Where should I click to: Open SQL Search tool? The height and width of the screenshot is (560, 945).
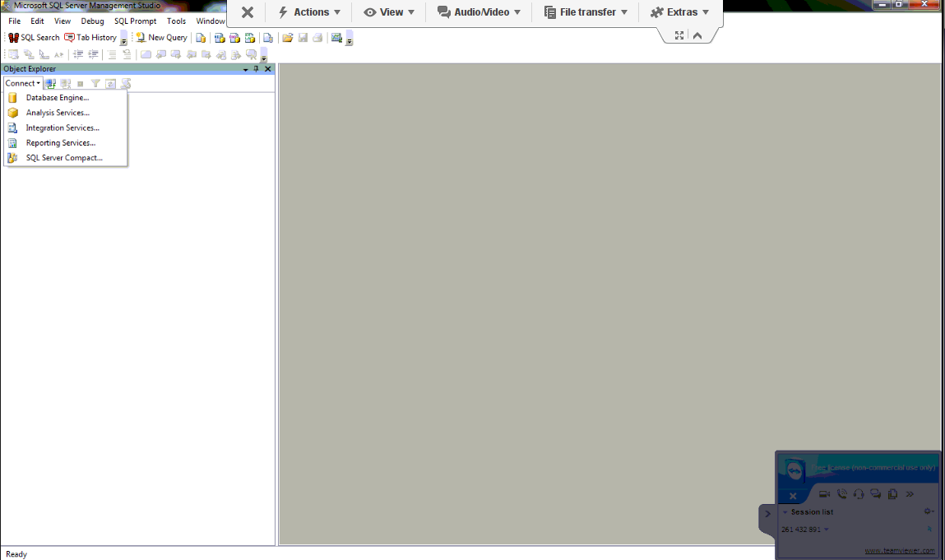pyautogui.click(x=35, y=37)
